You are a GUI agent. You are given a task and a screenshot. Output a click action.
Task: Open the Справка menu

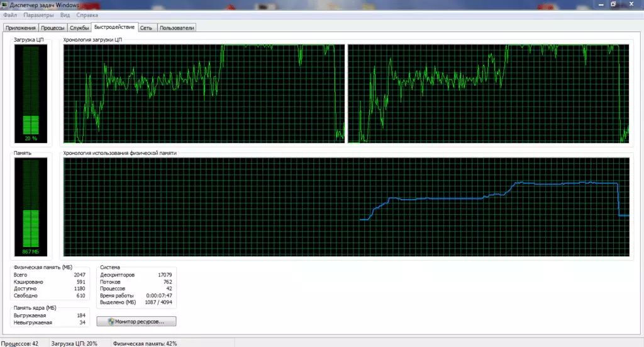click(x=87, y=15)
